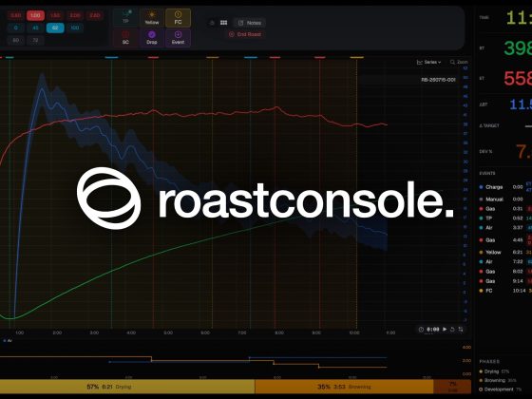532x399 pixels.
Task: Mark the TP turning point event
Action: 125,17
